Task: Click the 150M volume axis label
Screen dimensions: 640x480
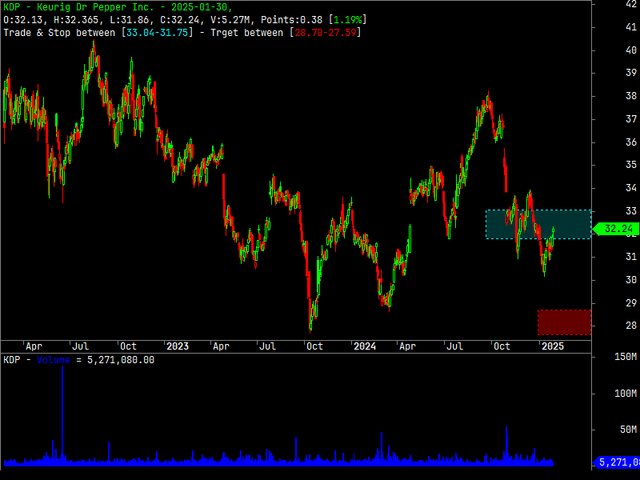Action: pyautogui.click(x=625, y=357)
